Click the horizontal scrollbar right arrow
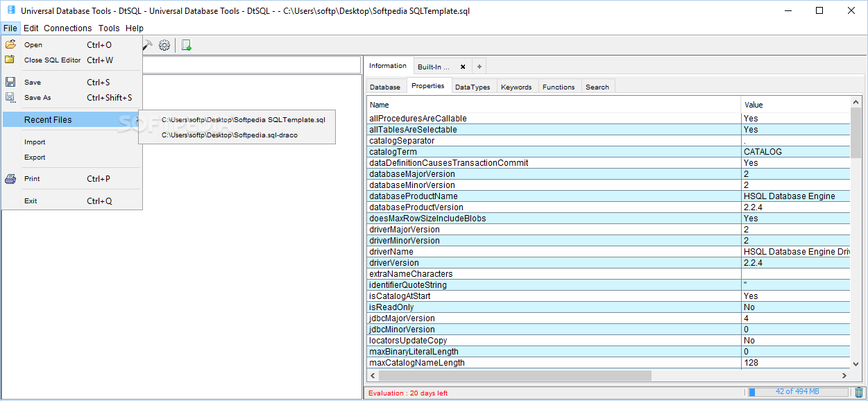Screen dimensions: 868x401 pos(844,375)
